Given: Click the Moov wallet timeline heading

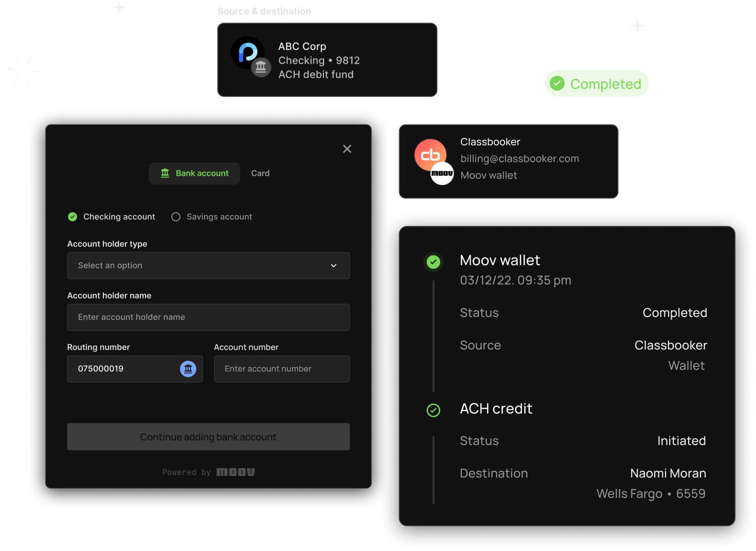Looking at the screenshot, I should click(500, 260).
